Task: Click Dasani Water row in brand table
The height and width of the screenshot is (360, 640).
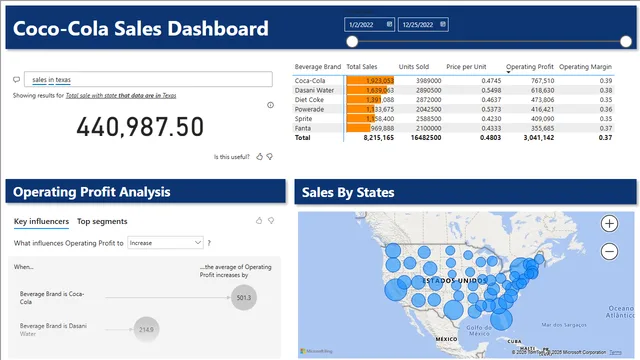Action: click(x=453, y=90)
